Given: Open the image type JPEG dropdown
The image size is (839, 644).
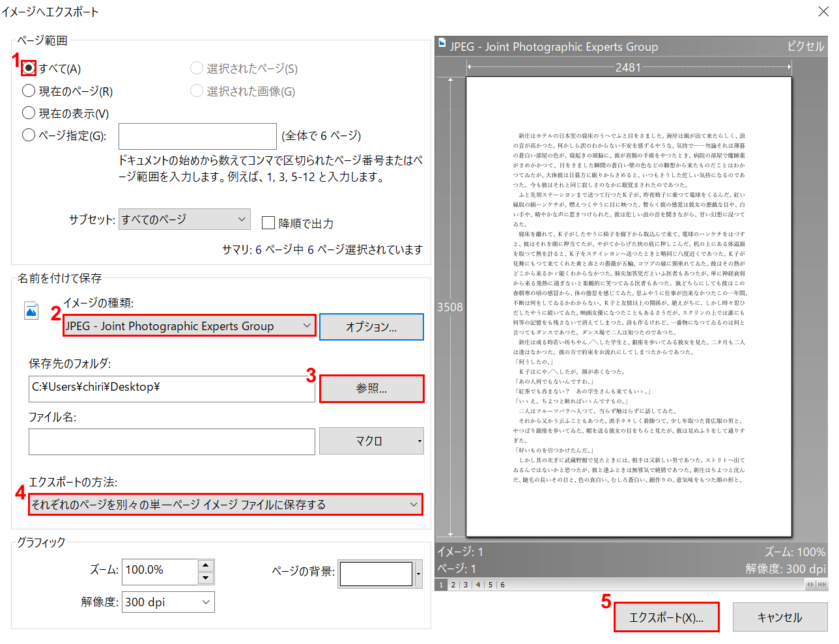Looking at the screenshot, I should click(189, 326).
